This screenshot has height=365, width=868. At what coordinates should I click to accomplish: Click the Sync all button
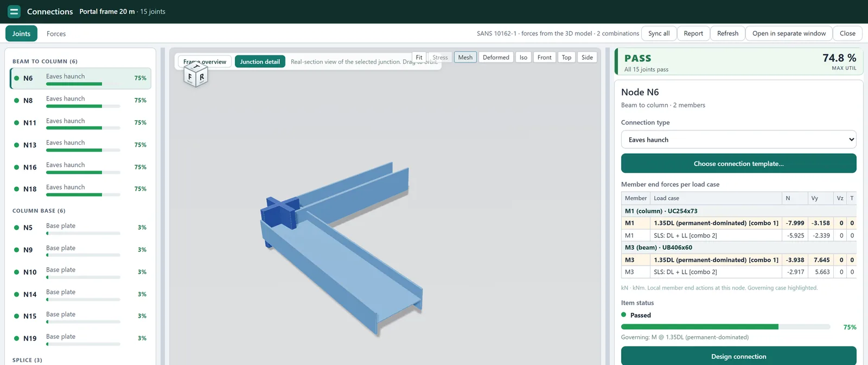(659, 34)
